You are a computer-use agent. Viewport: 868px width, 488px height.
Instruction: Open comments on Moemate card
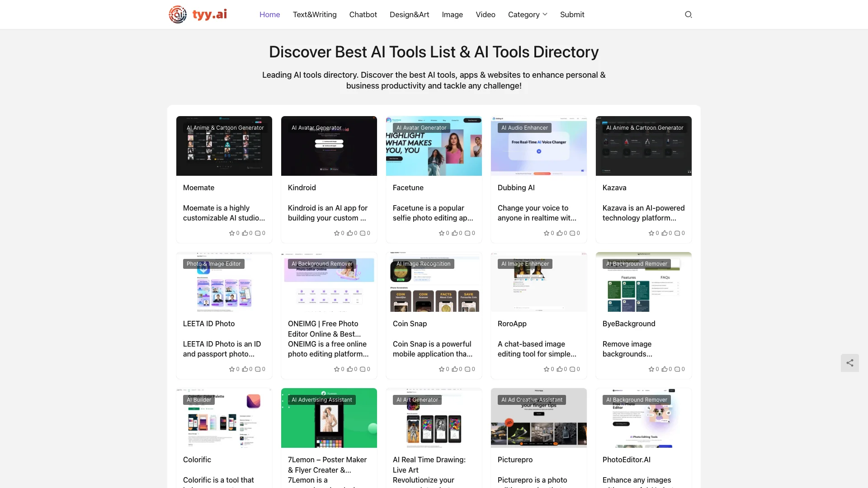pos(258,233)
